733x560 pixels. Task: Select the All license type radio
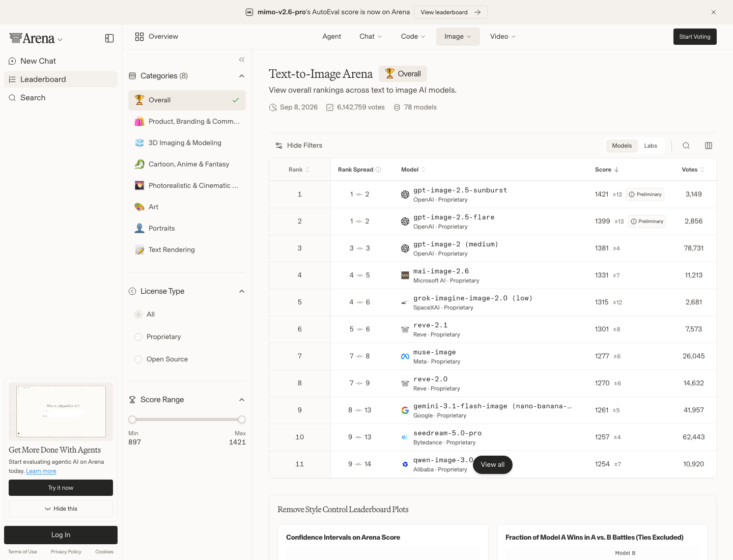tap(138, 315)
